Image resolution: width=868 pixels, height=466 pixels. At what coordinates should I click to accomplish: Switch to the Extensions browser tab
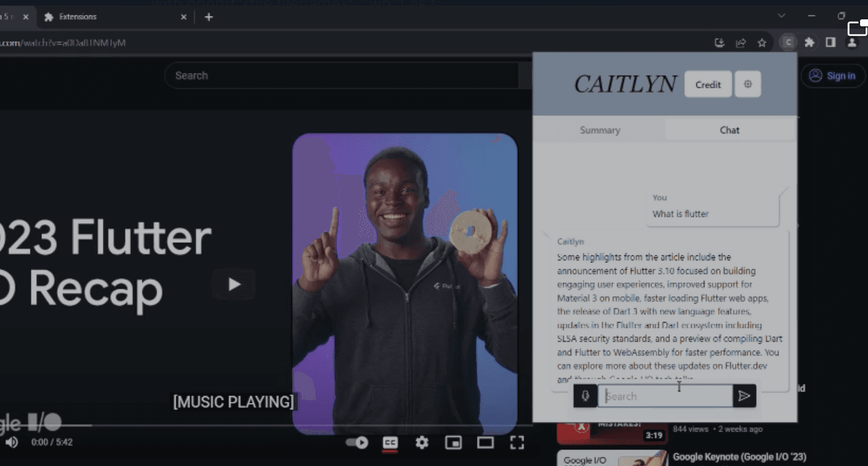tap(115, 17)
